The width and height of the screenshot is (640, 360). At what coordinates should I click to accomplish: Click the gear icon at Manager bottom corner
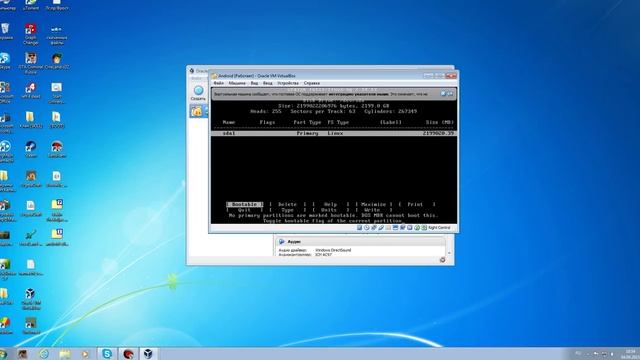tap(442, 260)
